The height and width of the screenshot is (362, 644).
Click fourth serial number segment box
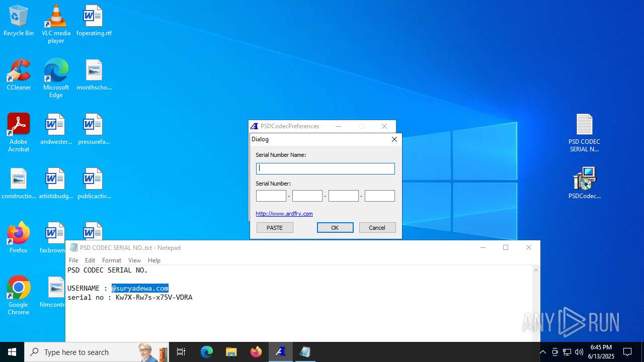[x=380, y=196]
